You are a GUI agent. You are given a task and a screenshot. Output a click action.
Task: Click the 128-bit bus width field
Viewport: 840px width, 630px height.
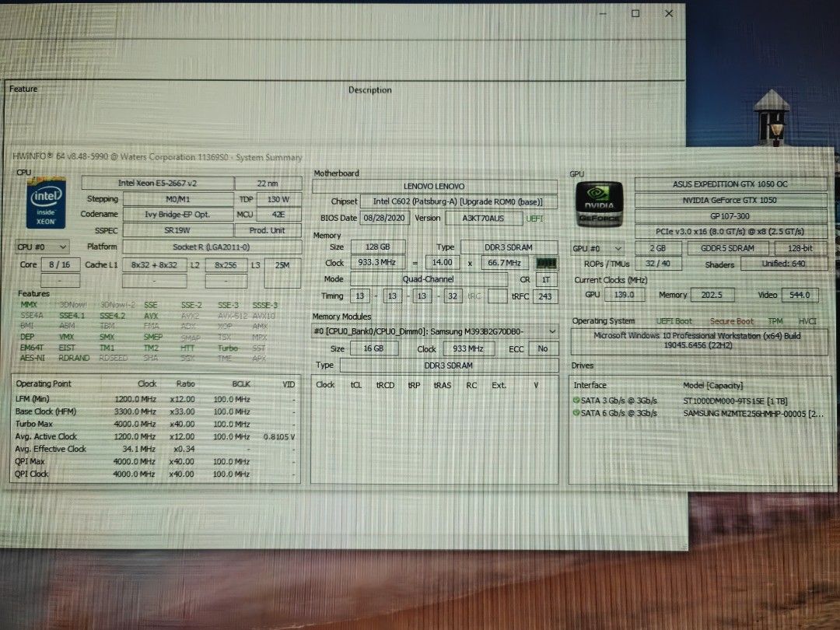tap(800, 249)
